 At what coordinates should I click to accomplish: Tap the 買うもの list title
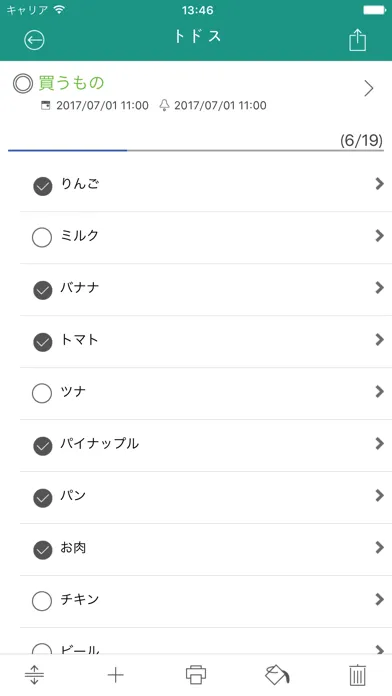(x=71, y=83)
